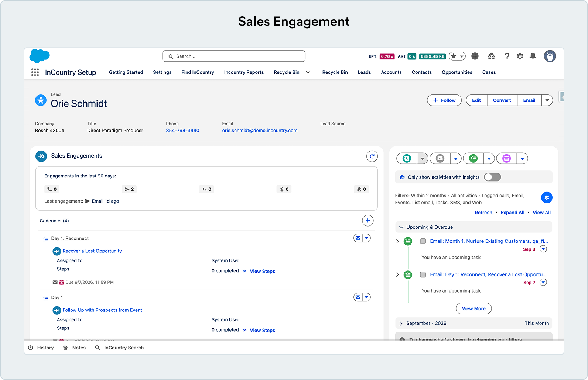Click the email icon on Day 1: Reconnect
588x380 pixels.
(x=358, y=238)
